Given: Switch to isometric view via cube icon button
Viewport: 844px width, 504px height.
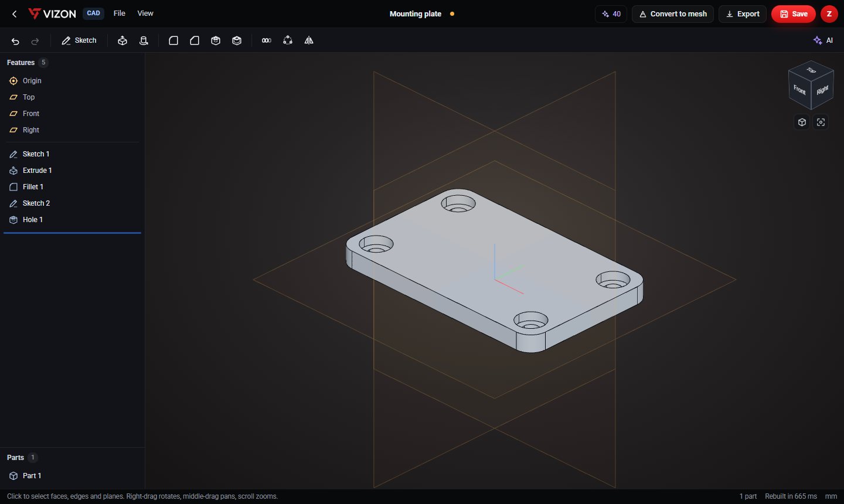Looking at the screenshot, I should [802, 122].
